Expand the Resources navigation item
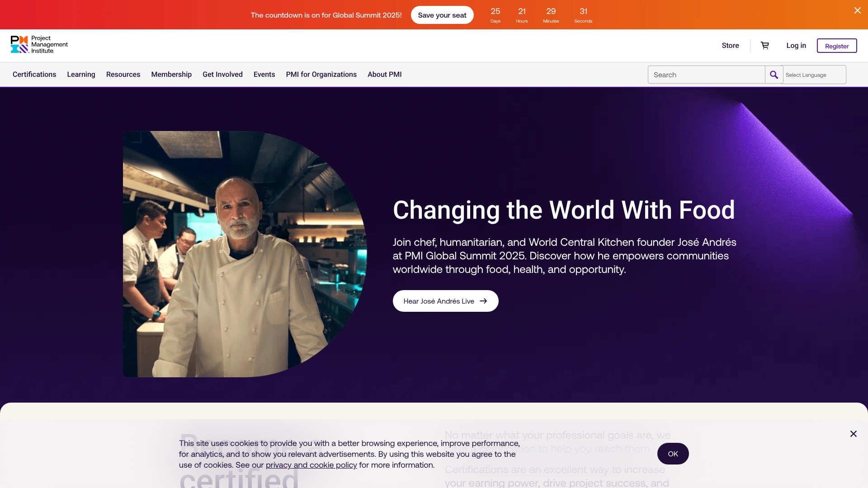This screenshot has height=488, width=868. click(123, 75)
